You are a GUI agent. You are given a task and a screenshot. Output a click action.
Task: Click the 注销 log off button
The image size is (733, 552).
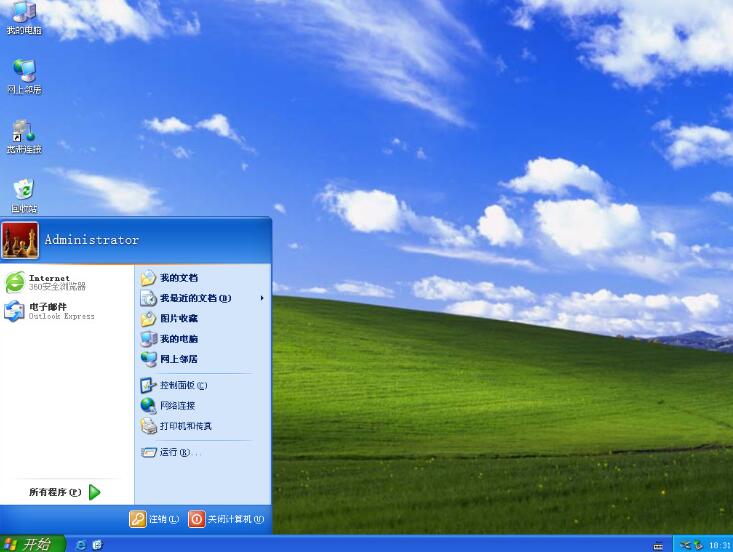155,519
